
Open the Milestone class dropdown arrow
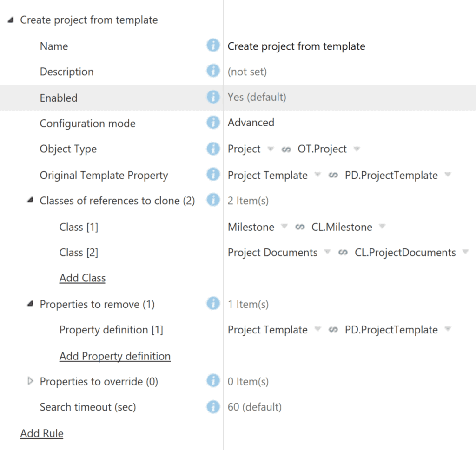(x=284, y=226)
